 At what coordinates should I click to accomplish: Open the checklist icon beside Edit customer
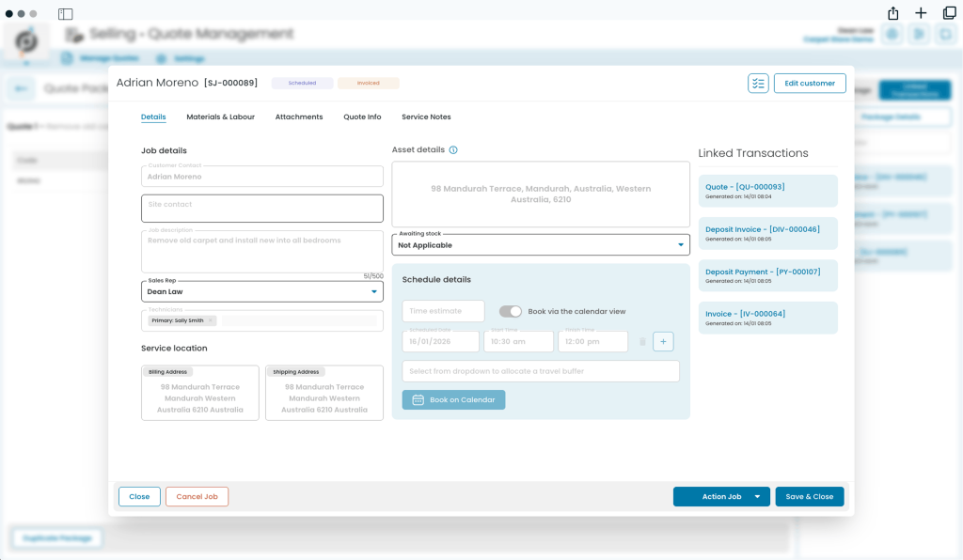point(758,84)
